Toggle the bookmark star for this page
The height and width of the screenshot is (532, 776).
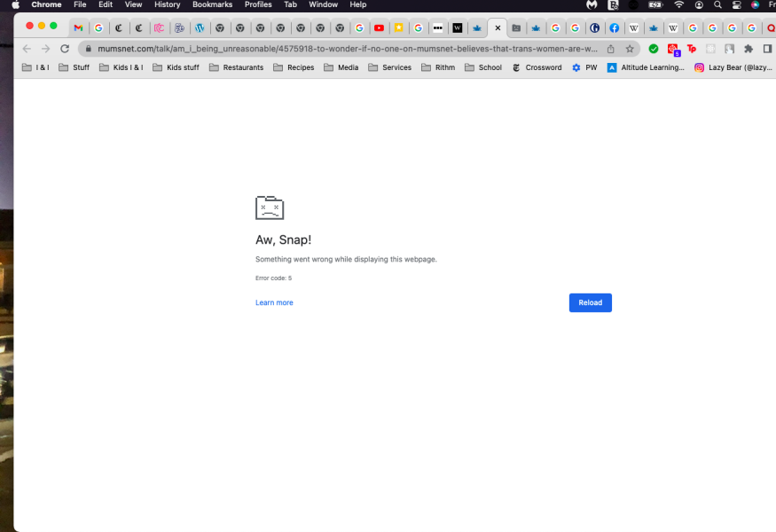631,49
